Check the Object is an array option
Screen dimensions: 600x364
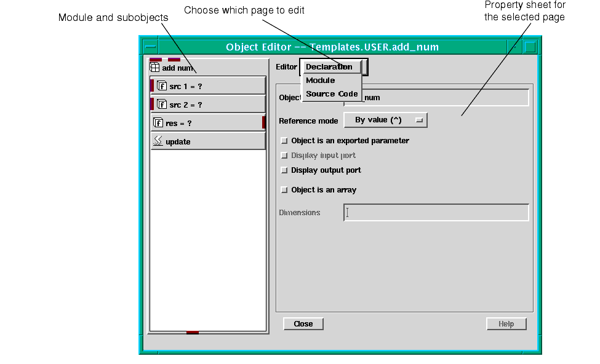pyautogui.click(x=284, y=190)
